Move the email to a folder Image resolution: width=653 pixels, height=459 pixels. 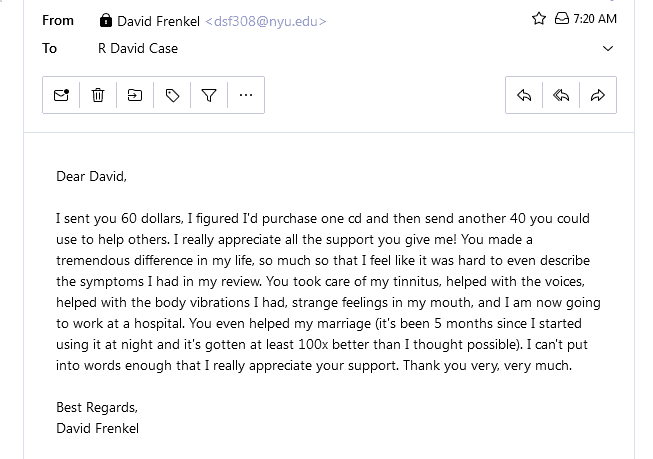(x=135, y=95)
